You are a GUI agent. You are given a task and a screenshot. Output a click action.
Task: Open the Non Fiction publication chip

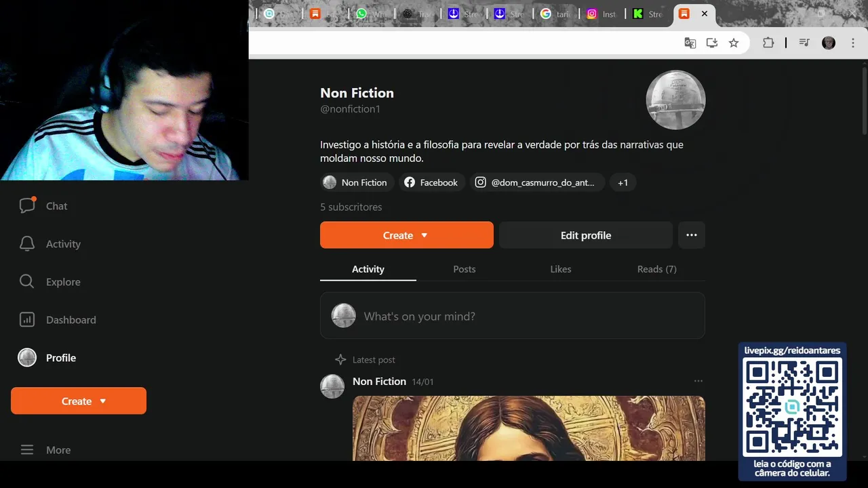[x=356, y=182]
